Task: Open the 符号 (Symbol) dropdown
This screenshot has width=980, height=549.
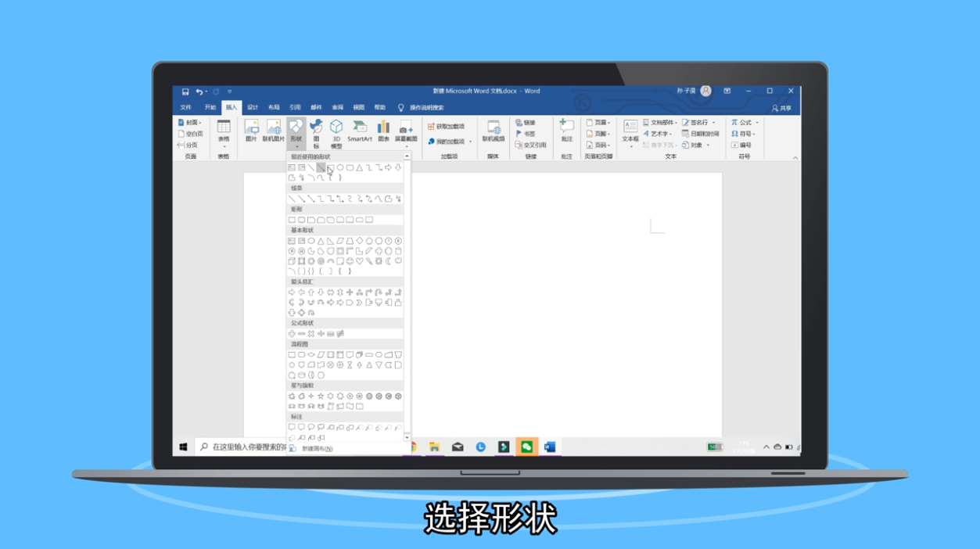Action: tap(743, 134)
